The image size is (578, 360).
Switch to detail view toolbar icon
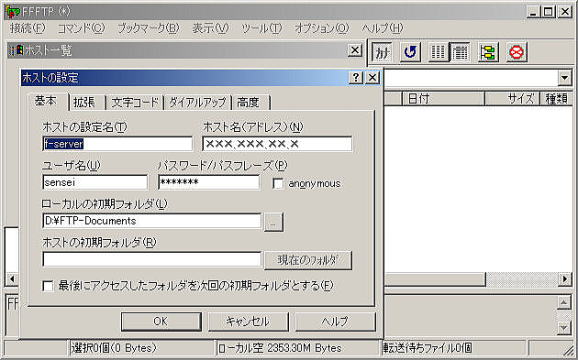459,52
